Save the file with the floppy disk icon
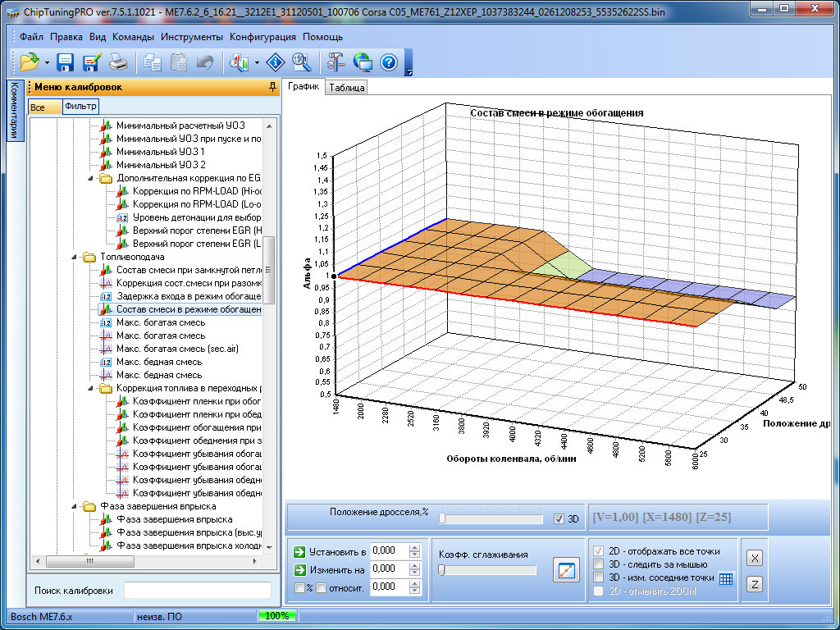 point(66,62)
